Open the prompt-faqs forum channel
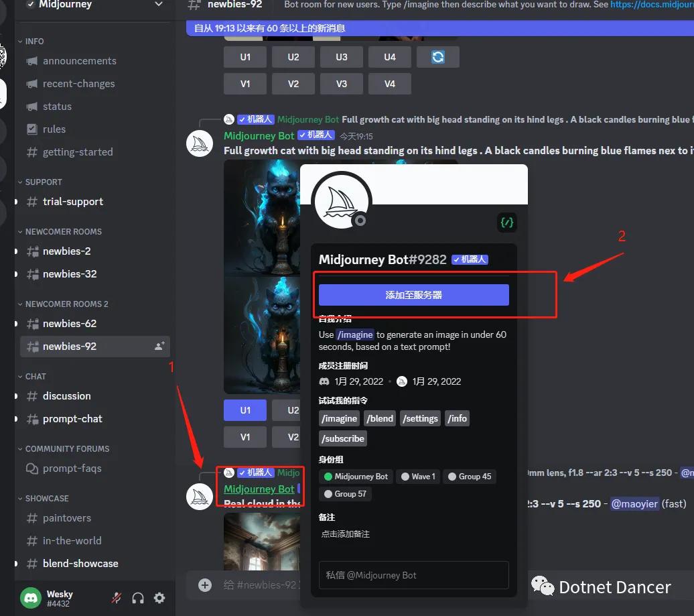The image size is (694, 616). 72,469
